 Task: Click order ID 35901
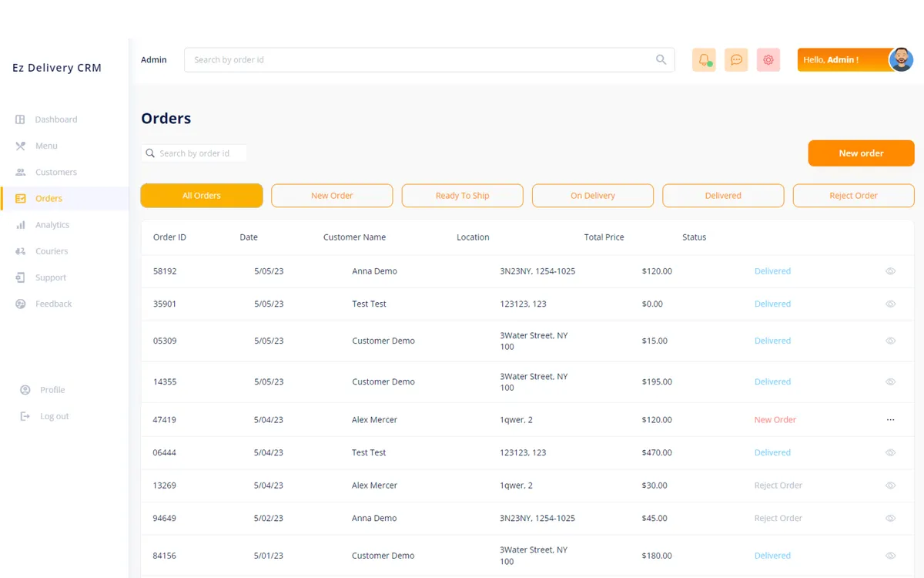(x=165, y=304)
